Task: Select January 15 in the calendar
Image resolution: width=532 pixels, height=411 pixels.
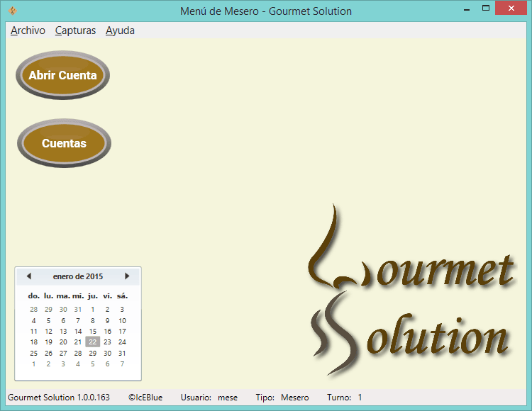Action: 92,331
